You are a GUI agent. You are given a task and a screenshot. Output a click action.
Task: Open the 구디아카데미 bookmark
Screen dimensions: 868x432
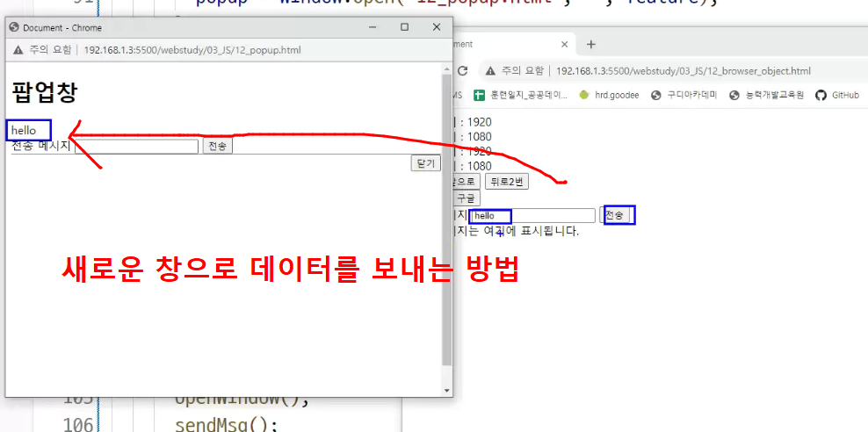(x=684, y=95)
